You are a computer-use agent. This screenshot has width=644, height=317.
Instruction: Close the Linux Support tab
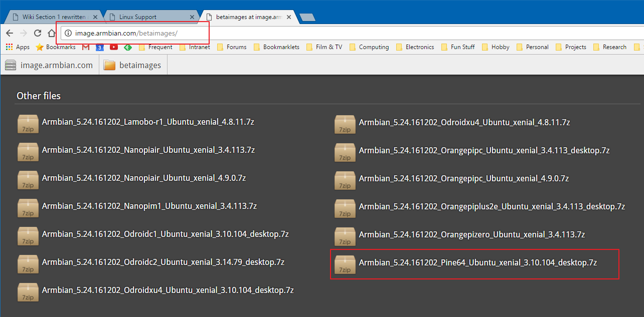[x=192, y=17]
